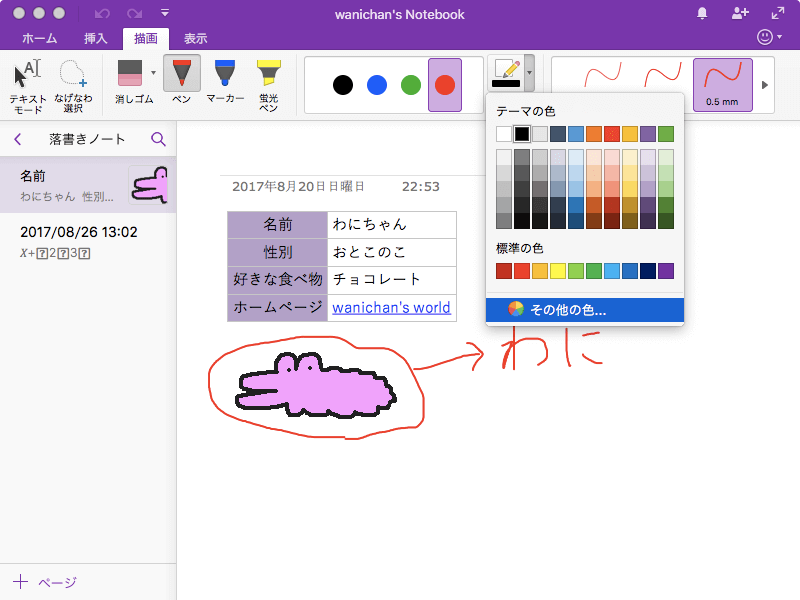Choose the blue ink color circle

(377, 85)
